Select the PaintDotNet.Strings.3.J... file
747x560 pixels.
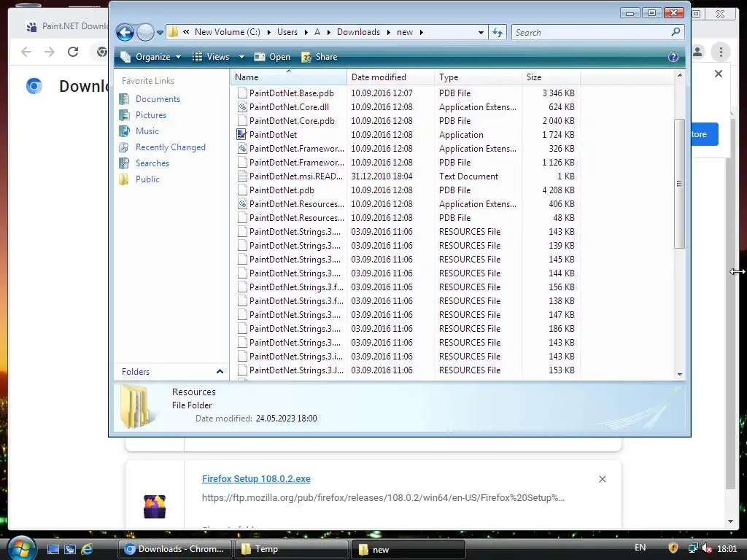[x=296, y=370]
